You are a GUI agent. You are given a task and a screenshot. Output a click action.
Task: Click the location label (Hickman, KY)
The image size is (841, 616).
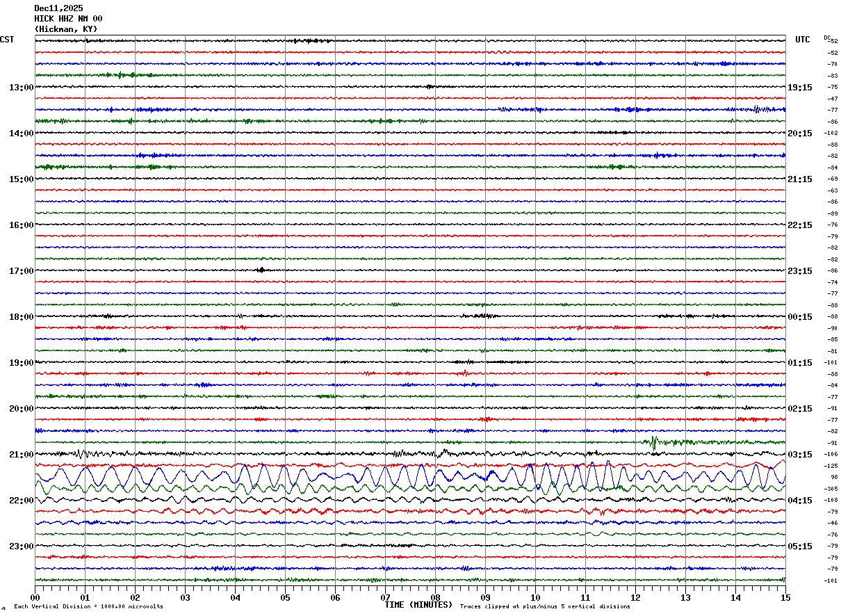(x=66, y=29)
